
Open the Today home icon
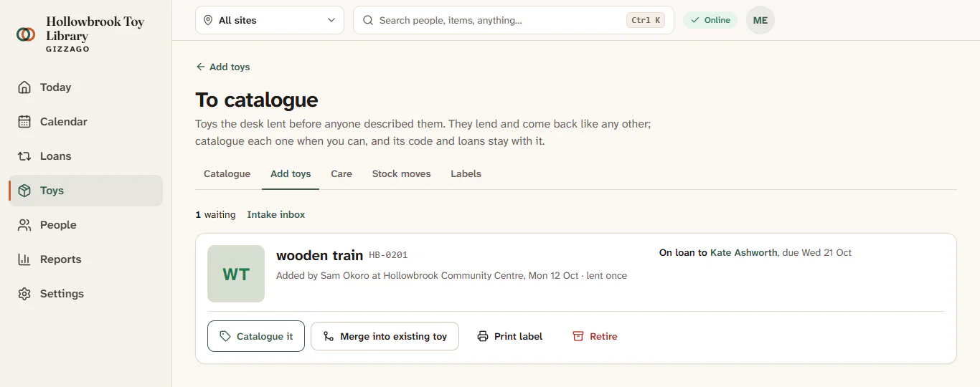pyautogui.click(x=24, y=87)
